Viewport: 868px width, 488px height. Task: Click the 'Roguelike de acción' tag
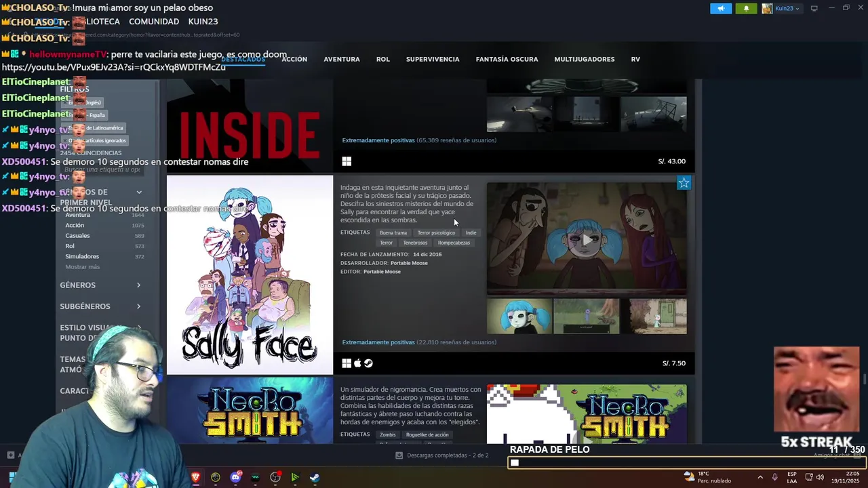tap(427, 434)
